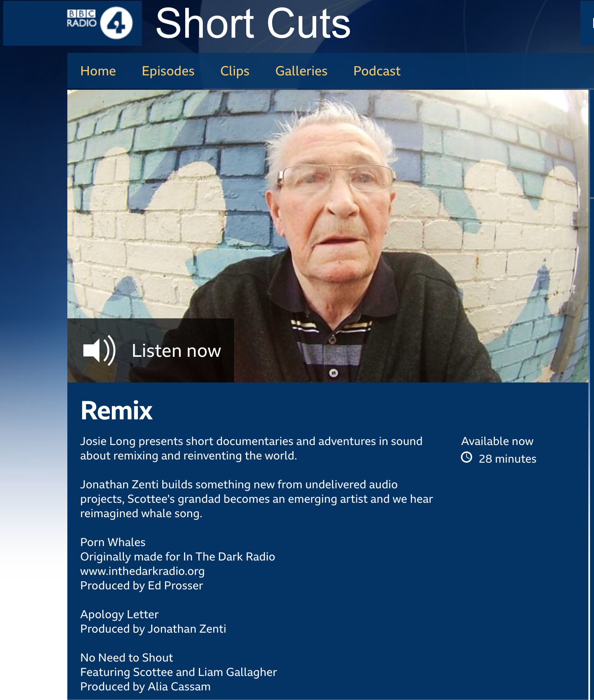The width and height of the screenshot is (594, 700).
Task: Select the Podcast tab
Action: [x=377, y=71]
